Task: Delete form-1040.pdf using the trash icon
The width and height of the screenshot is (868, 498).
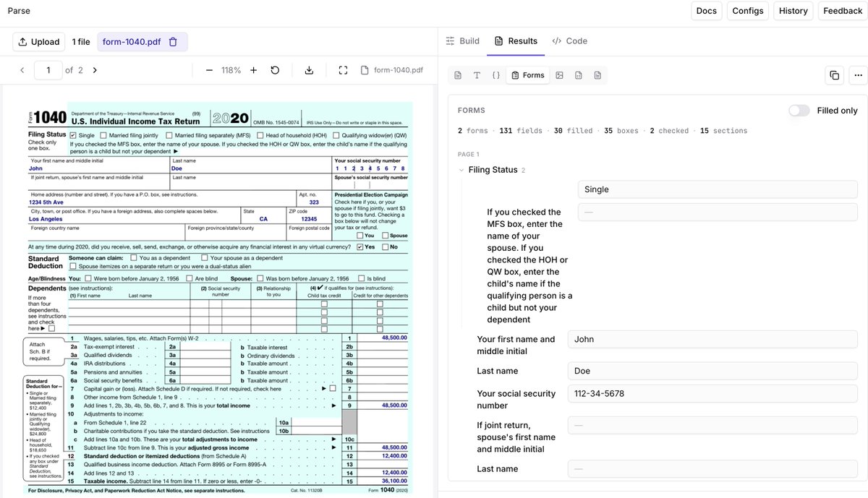Action: pyautogui.click(x=173, y=42)
